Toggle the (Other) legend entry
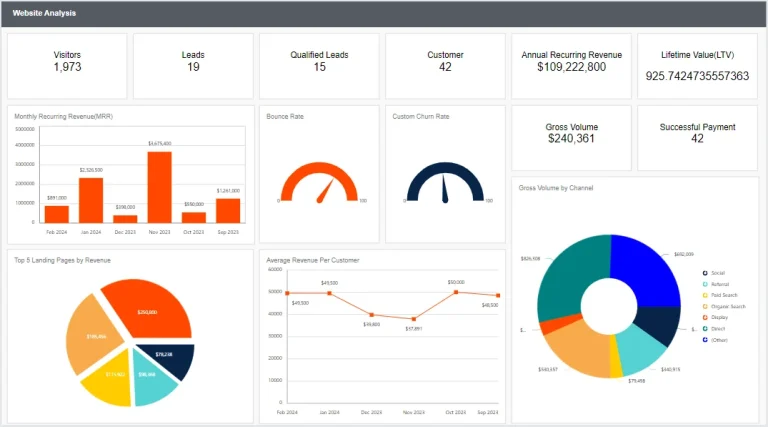 (715, 340)
